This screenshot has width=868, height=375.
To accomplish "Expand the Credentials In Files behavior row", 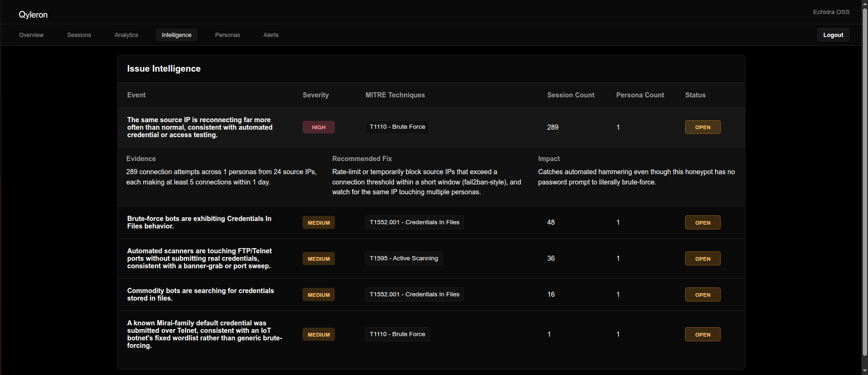I will point(431,222).
